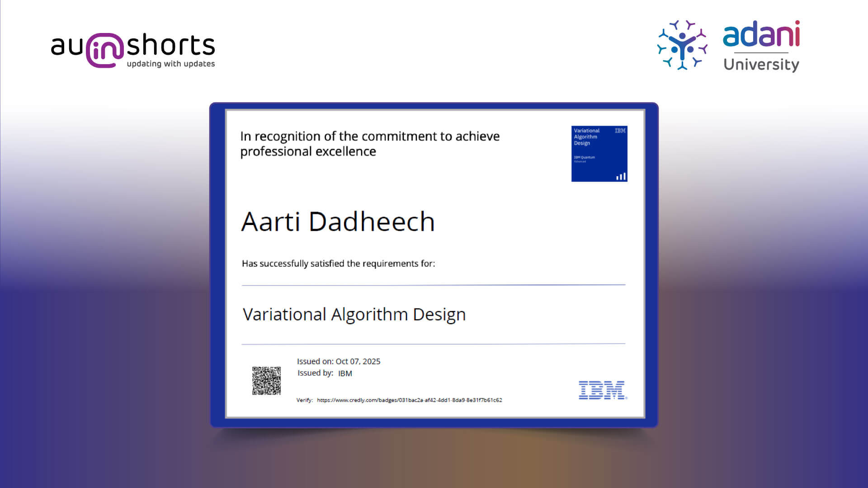The height and width of the screenshot is (488, 868).
Task: Click the 'University' text under adani
Action: [761, 65]
